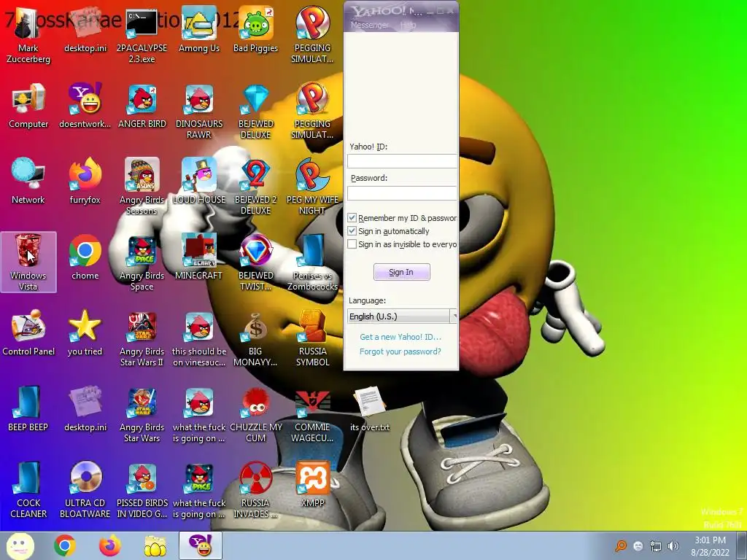Screen dimensions: 747x560
Task: Enable Sign in as invisible to everyone
Action: (352, 244)
